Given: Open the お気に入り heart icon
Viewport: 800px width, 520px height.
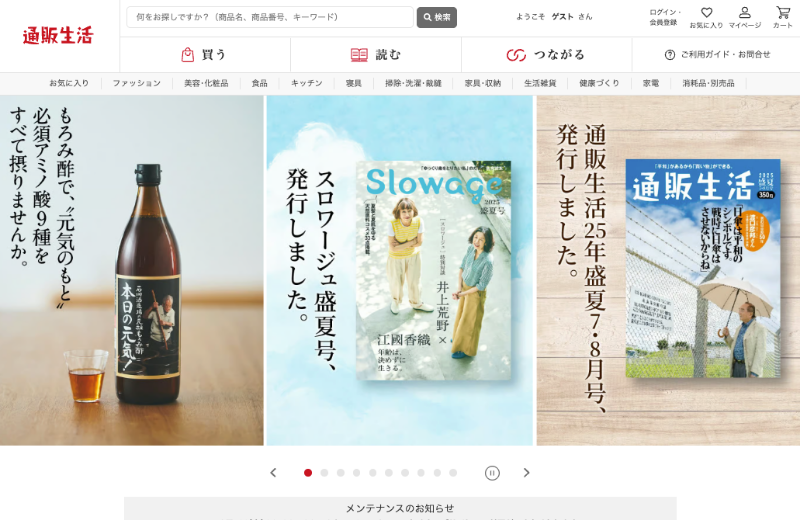Looking at the screenshot, I should (x=706, y=17).
